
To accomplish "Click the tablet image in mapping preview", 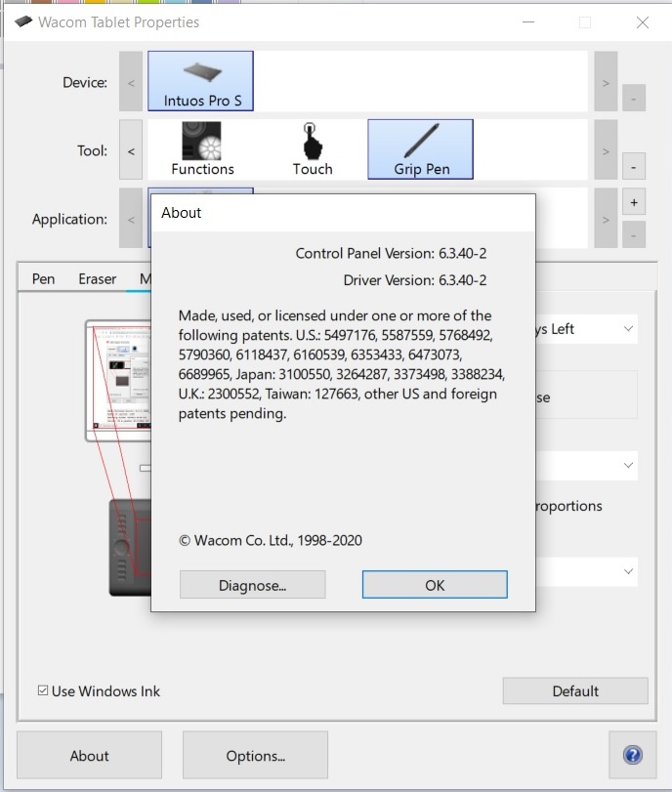I will click(130, 548).
